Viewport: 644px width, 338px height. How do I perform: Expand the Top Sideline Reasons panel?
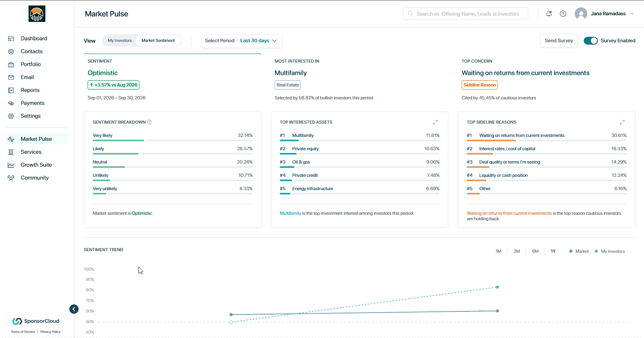point(622,122)
